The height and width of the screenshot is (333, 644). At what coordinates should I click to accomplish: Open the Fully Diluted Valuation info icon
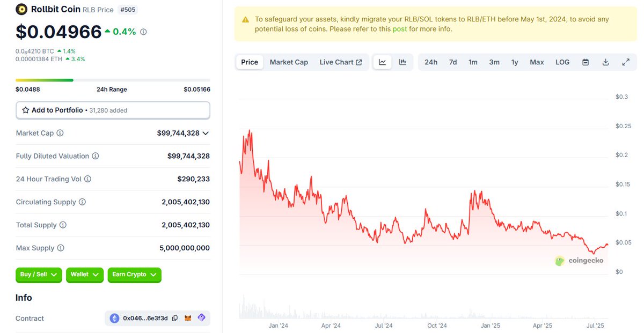(x=95, y=156)
